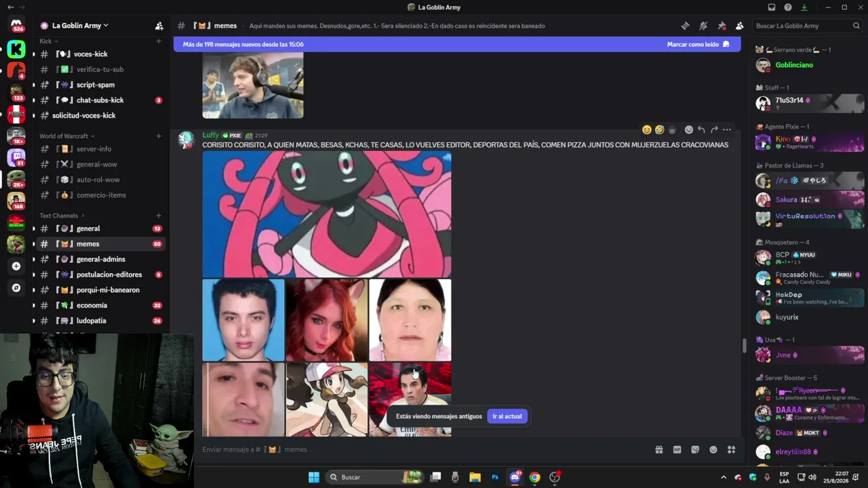Open the threads icon in channel header
This screenshot has width=868, height=488.
pos(685,26)
